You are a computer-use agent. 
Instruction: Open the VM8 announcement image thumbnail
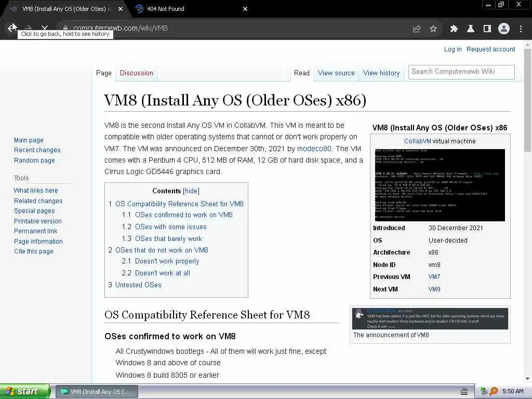pos(430,318)
